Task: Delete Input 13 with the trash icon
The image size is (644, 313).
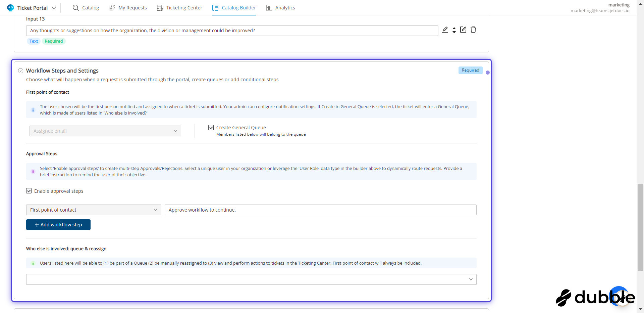Action: 473,30
